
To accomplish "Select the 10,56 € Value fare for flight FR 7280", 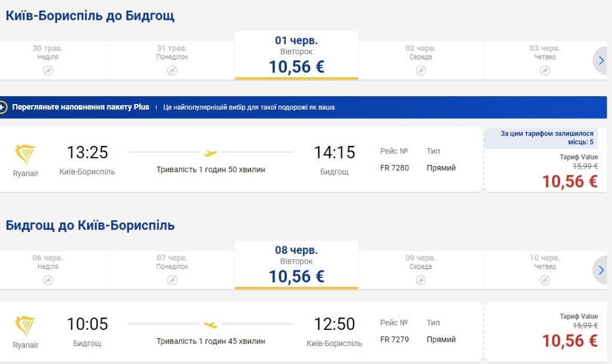I will pos(570,182).
